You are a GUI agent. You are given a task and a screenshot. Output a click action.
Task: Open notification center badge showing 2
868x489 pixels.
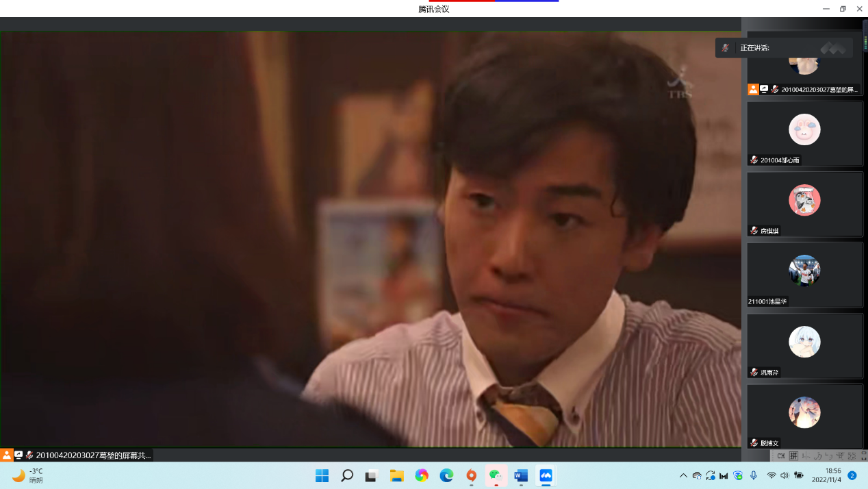coord(852,475)
